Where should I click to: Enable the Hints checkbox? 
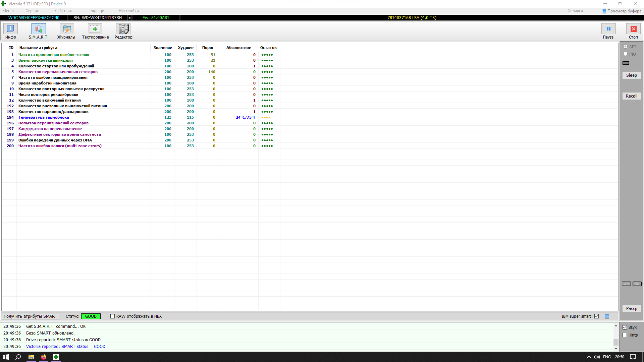click(x=625, y=335)
